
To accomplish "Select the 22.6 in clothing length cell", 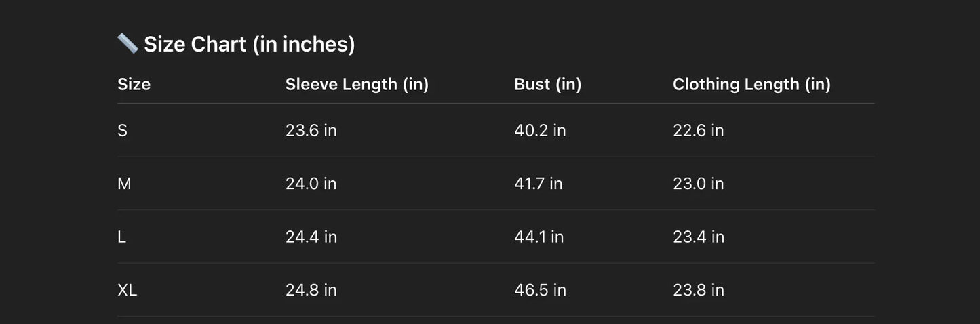I will tap(698, 130).
